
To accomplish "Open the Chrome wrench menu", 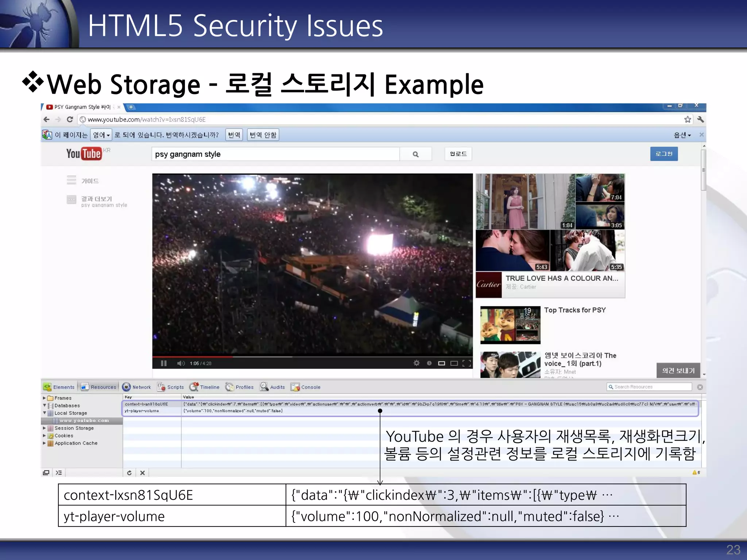I will coord(700,120).
